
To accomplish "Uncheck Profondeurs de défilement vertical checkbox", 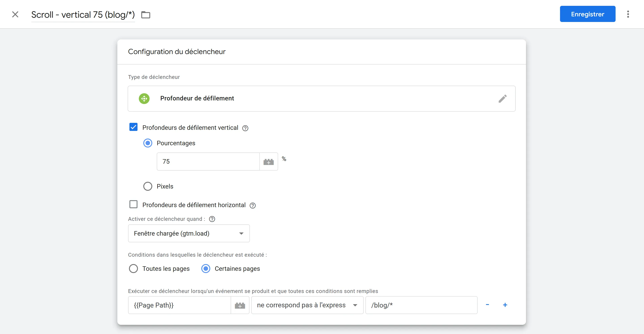I will pyautogui.click(x=133, y=127).
